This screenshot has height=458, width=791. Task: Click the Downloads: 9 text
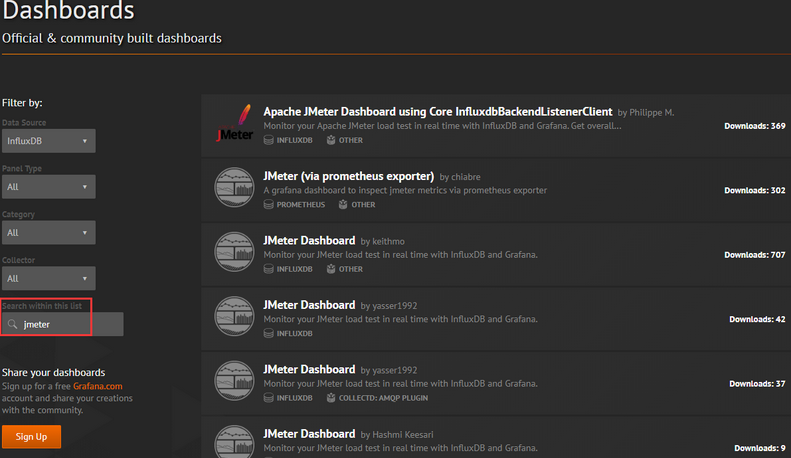pyautogui.click(x=760, y=448)
